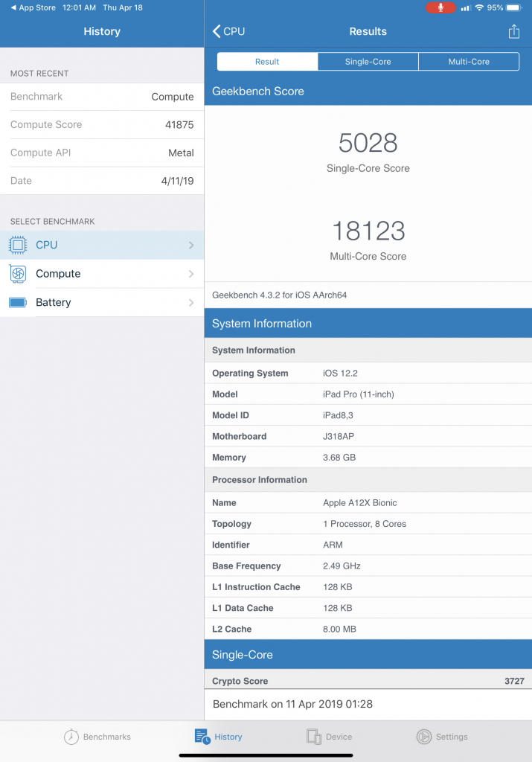Select the Result segment tab
The height and width of the screenshot is (762, 532).
267,62
